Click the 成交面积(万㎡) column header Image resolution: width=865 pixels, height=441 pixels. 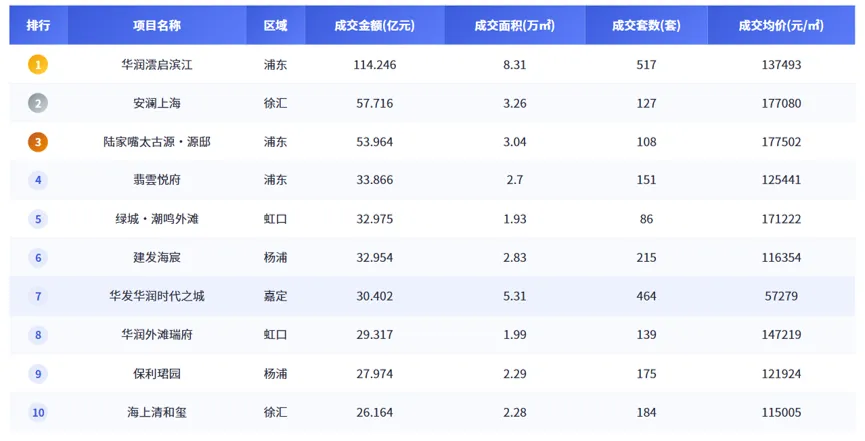click(x=515, y=25)
